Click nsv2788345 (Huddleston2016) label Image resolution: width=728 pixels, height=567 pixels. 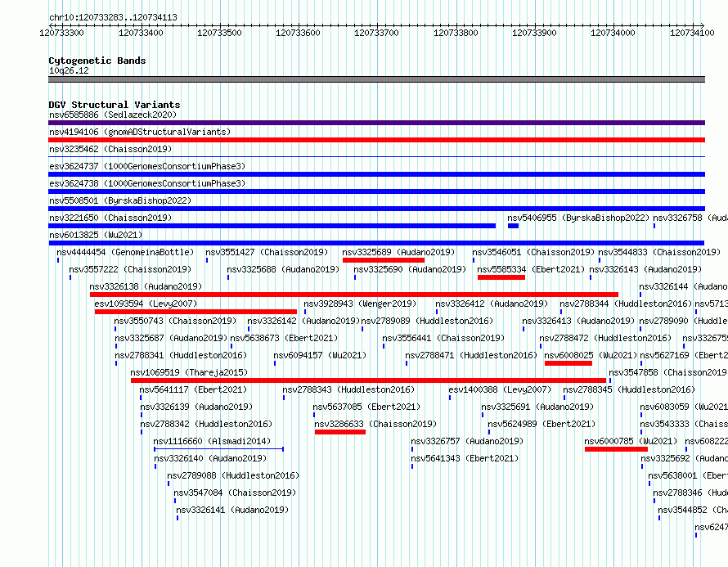pos(629,389)
